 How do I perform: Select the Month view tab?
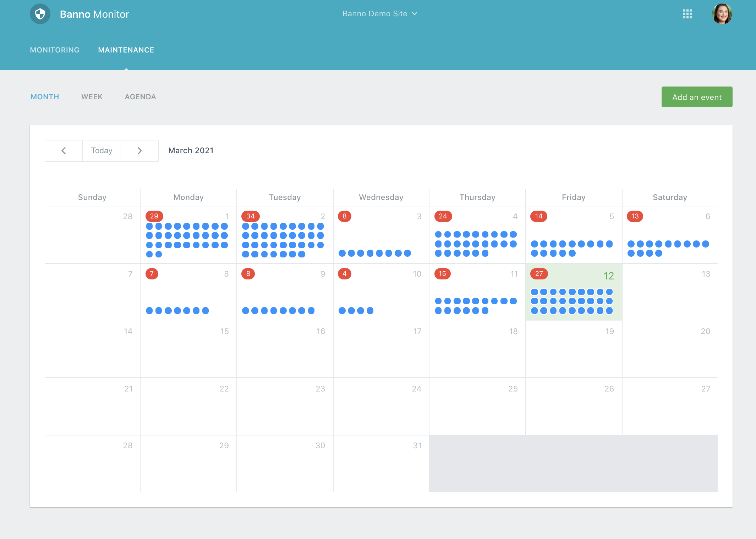45,97
